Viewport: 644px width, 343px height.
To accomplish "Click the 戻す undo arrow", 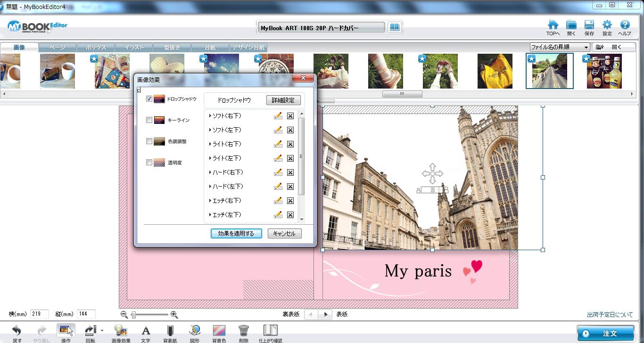I will point(17,330).
